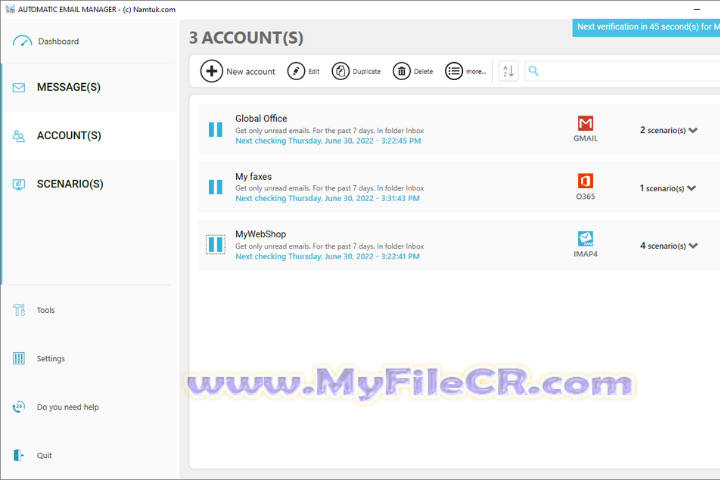
Task: Click the Tools icon in sidebar
Action: 19,310
